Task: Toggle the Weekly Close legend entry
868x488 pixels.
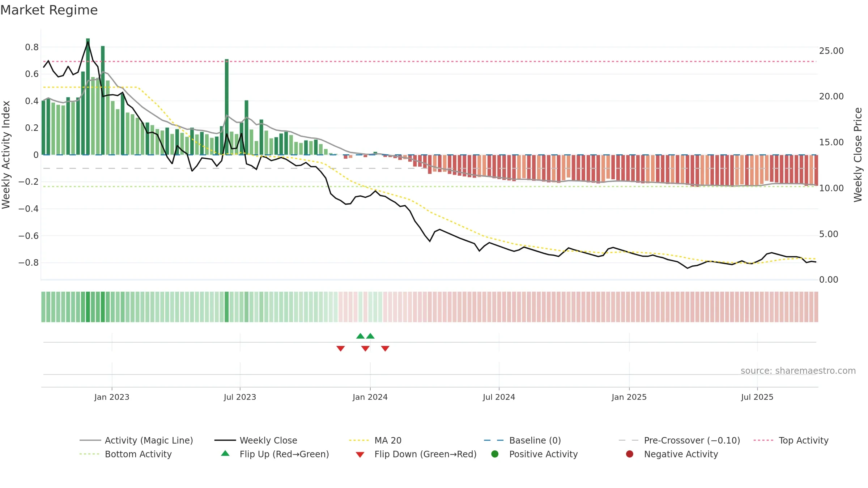Action: click(x=256, y=440)
